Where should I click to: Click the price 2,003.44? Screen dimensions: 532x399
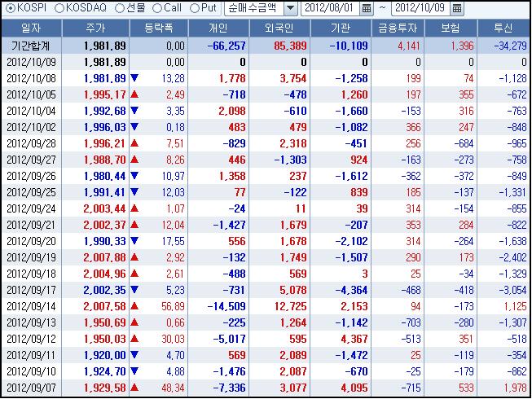(x=105, y=208)
